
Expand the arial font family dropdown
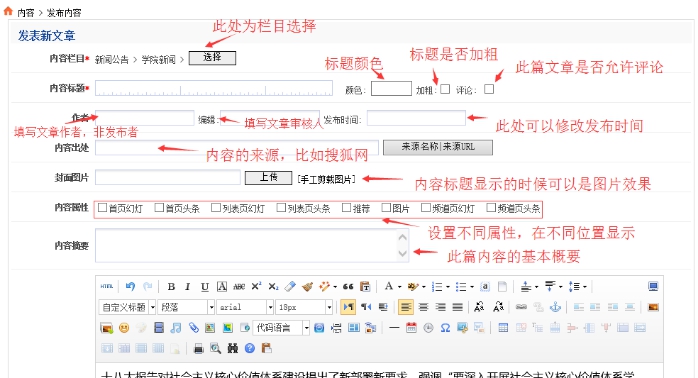click(245, 307)
